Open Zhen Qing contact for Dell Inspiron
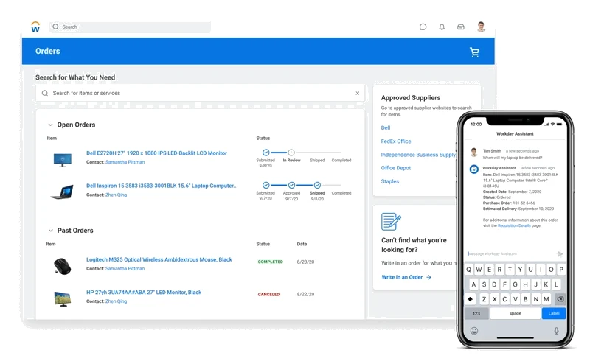 [116, 195]
